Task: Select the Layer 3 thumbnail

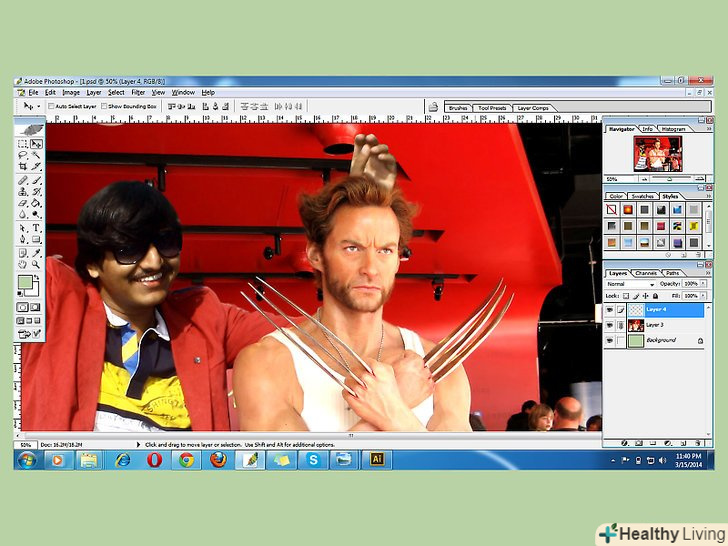Action: [636, 325]
